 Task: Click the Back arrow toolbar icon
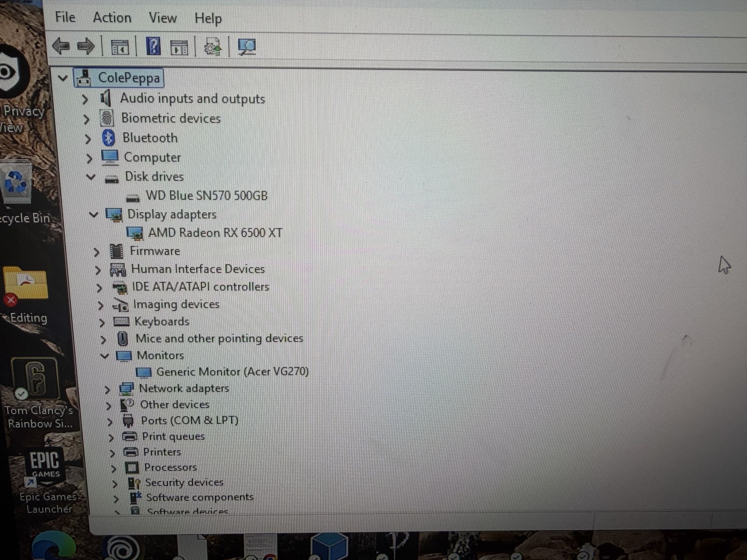61,46
